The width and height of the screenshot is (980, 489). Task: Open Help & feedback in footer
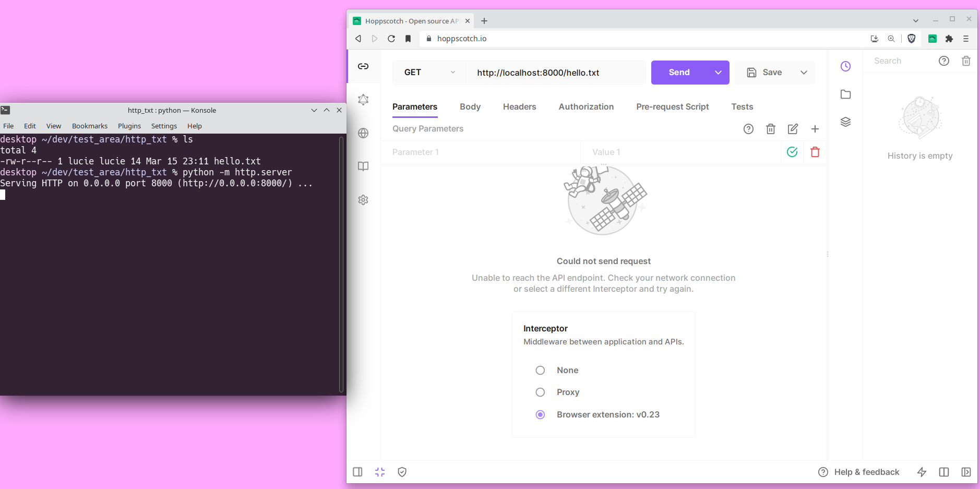[859, 472]
